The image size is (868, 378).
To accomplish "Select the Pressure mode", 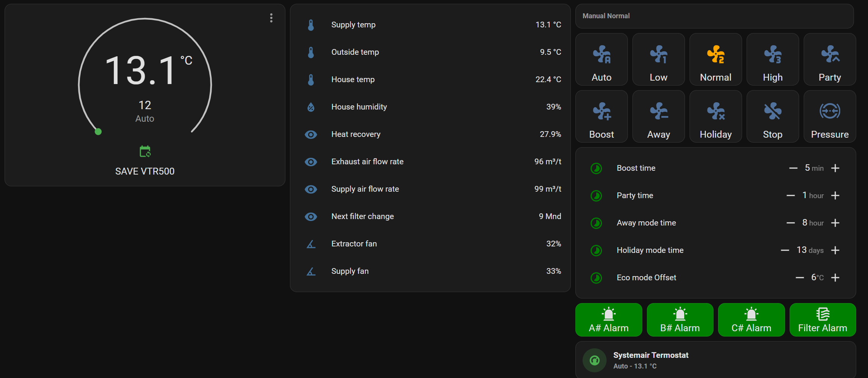I will click(x=830, y=116).
